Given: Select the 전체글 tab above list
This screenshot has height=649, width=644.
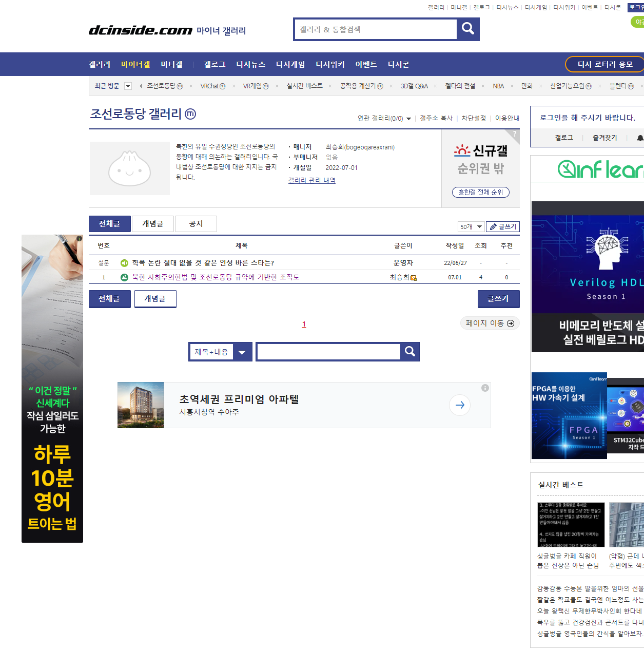Looking at the screenshot, I should tap(109, 224).
